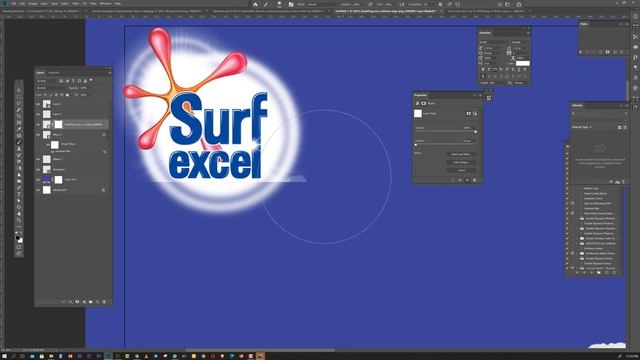The width and height of the screenshot is (640, 360).
Task: Hide the Rectangle 1 layer
Action: [38, 169]
